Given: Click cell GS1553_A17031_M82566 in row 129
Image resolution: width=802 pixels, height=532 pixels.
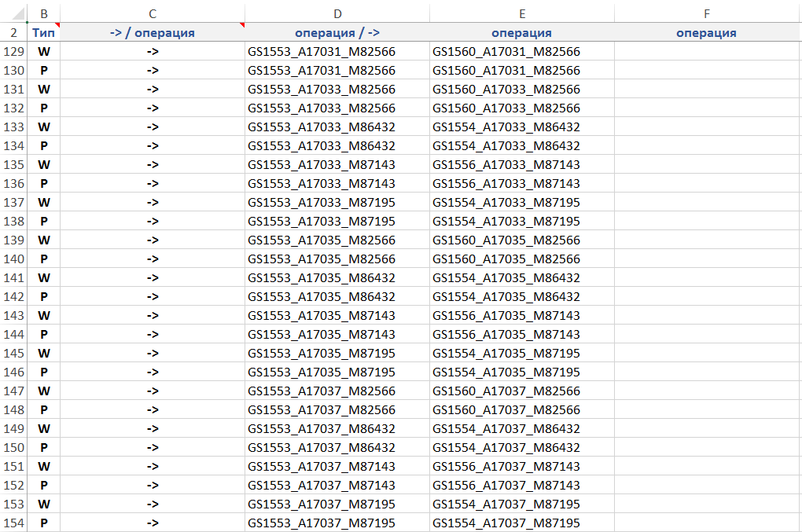Looking at the screenshot, I should point(322,52).
